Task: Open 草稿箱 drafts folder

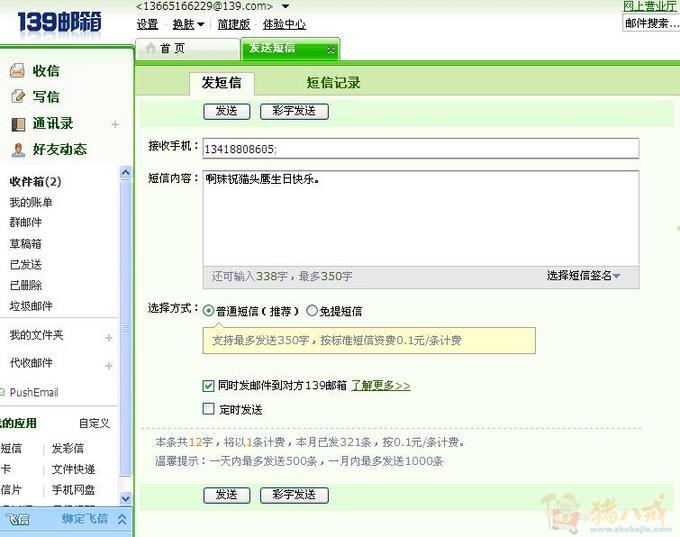Action: coord(26,244)
